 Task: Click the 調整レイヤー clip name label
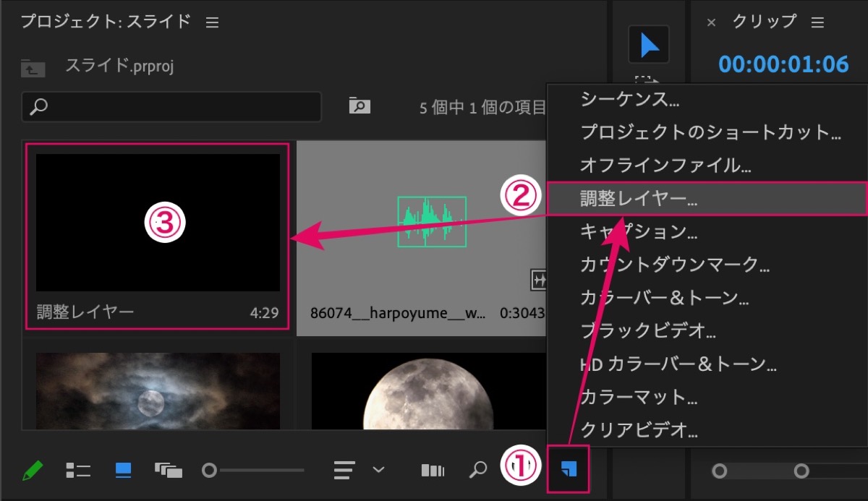coord(85,313)
